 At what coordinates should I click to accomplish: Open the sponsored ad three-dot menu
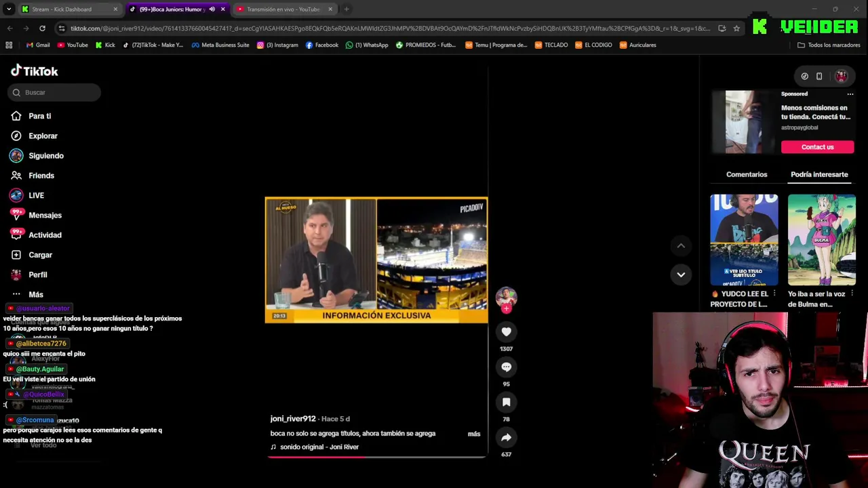850,94
